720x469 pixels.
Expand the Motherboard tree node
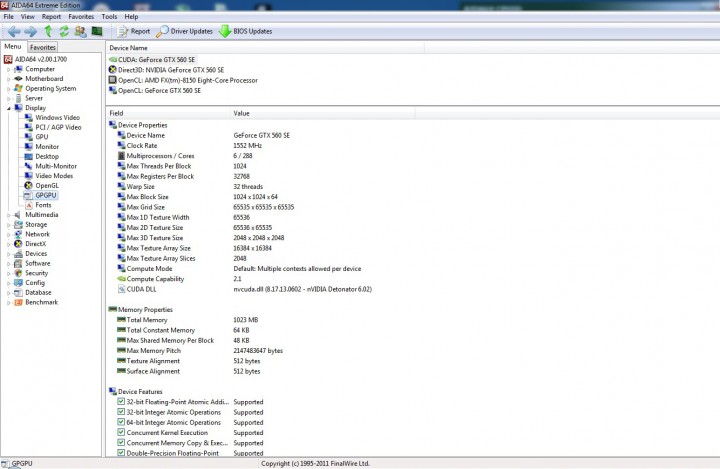[8, 79]
